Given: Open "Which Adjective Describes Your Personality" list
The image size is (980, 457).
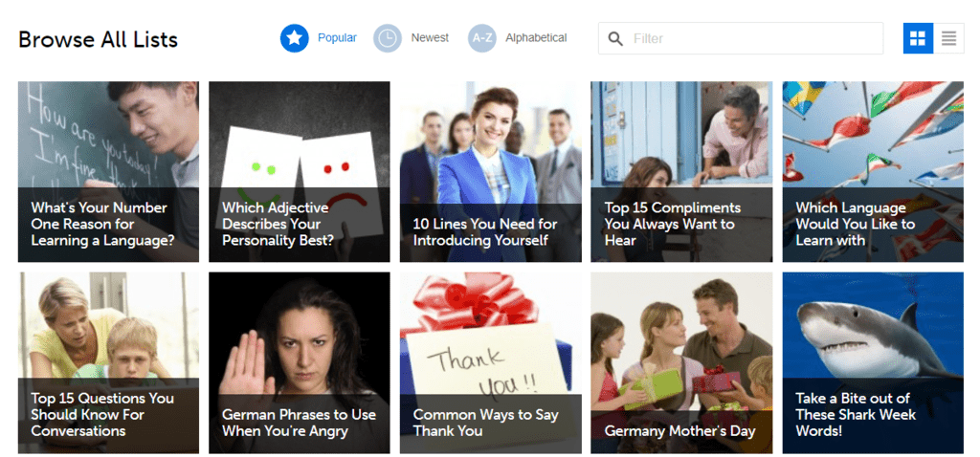Looking at the screenshot, I should coord(299,172).
